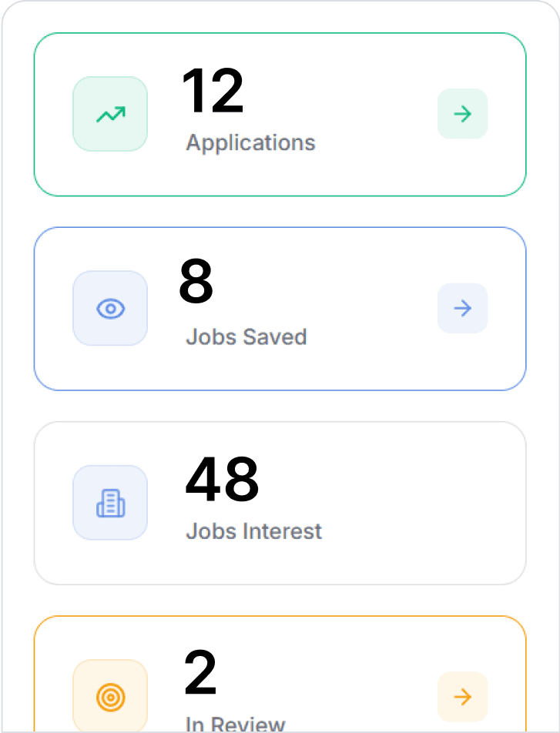Click the Jobs Interest label text

[253, 531]
